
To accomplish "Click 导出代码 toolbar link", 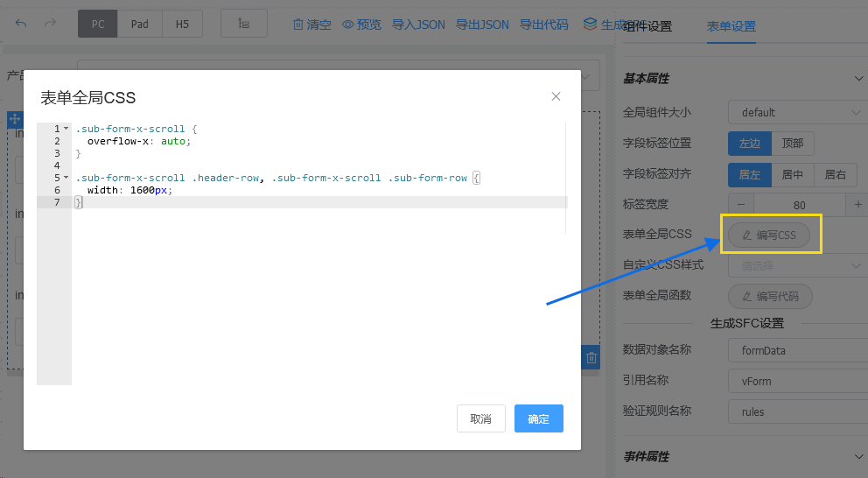I will pyautogui.click(x=544, y=25).
